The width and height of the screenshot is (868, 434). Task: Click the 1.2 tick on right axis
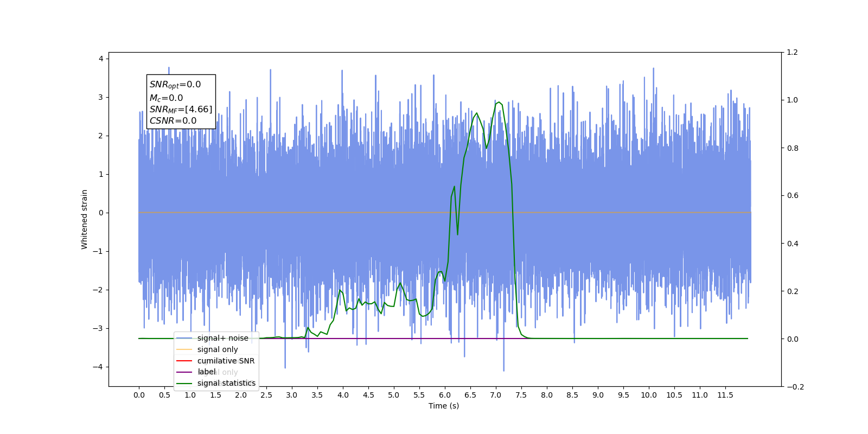pyautogui.click(x=793, y=53)
